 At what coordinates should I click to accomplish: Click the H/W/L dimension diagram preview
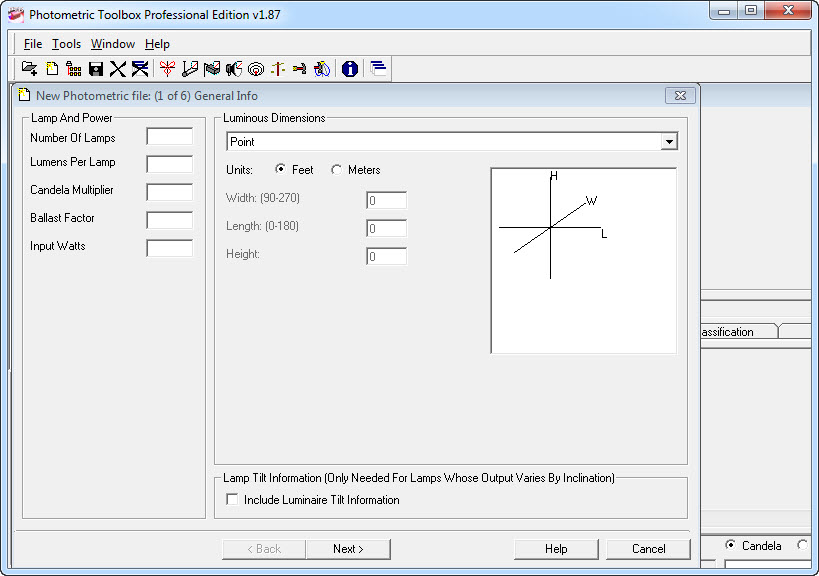(x=583, y=261)
